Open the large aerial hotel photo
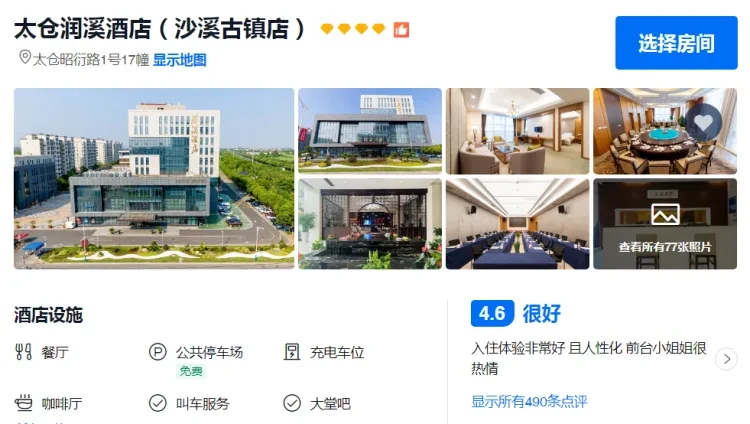 point(154,179)
